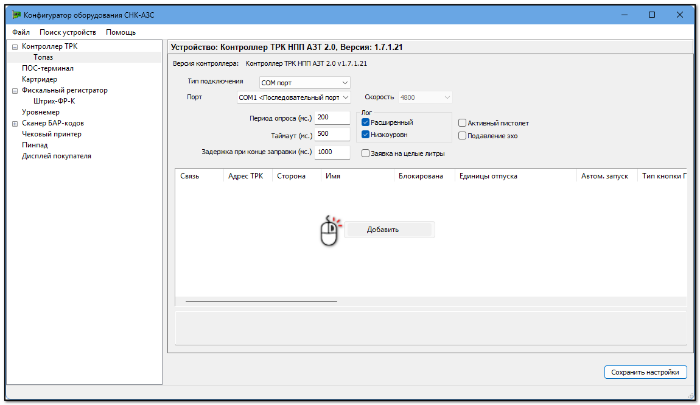This screenshot has height=405, width=700.
Task: Open the Помощь menu
Action: [121, 32]
